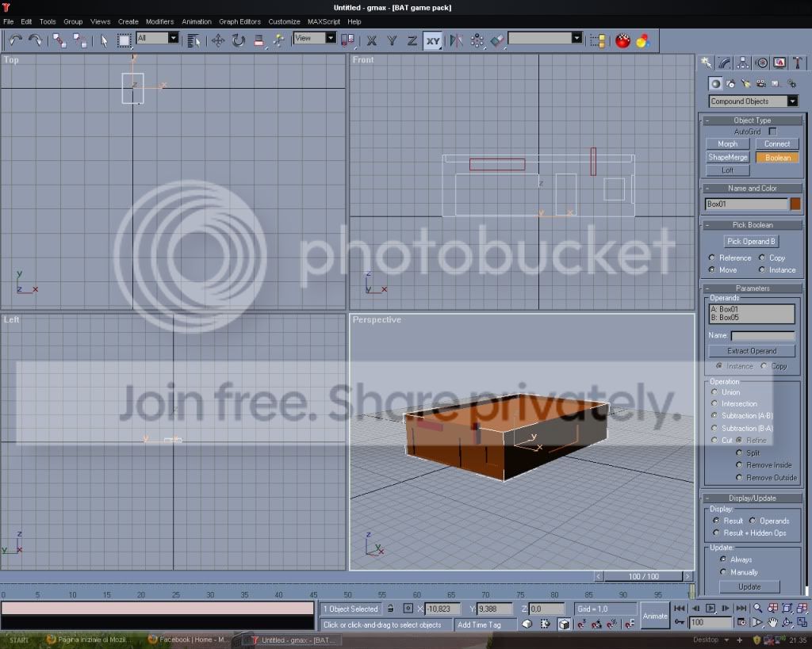812x649 pixels.
Task: Click the Pick Operand B button
Action: pos(751,241)
